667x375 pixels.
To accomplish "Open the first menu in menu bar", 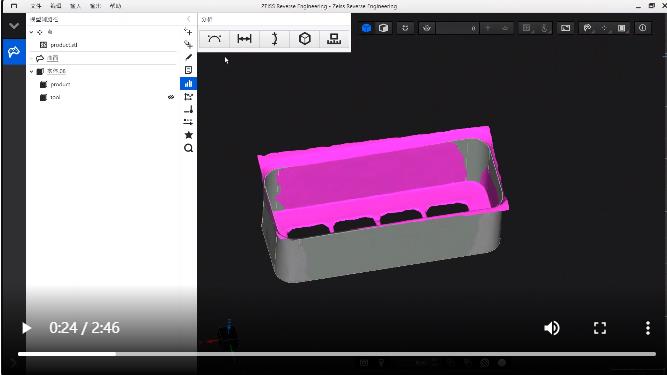I will click(x=36, y=6).
